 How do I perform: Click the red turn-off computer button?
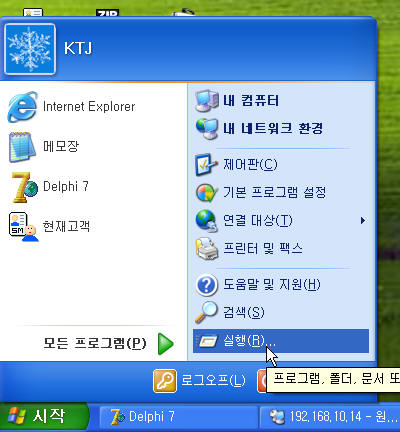pos(262,381)
